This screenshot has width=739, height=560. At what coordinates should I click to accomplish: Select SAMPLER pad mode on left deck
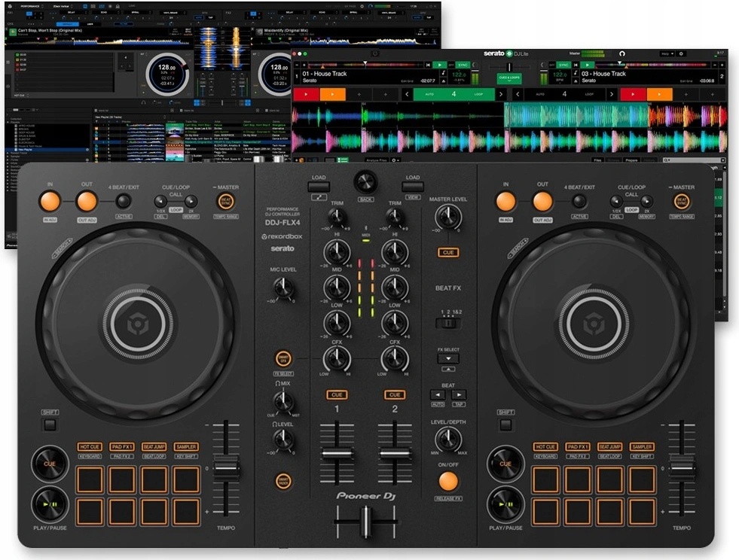[186, 446]
